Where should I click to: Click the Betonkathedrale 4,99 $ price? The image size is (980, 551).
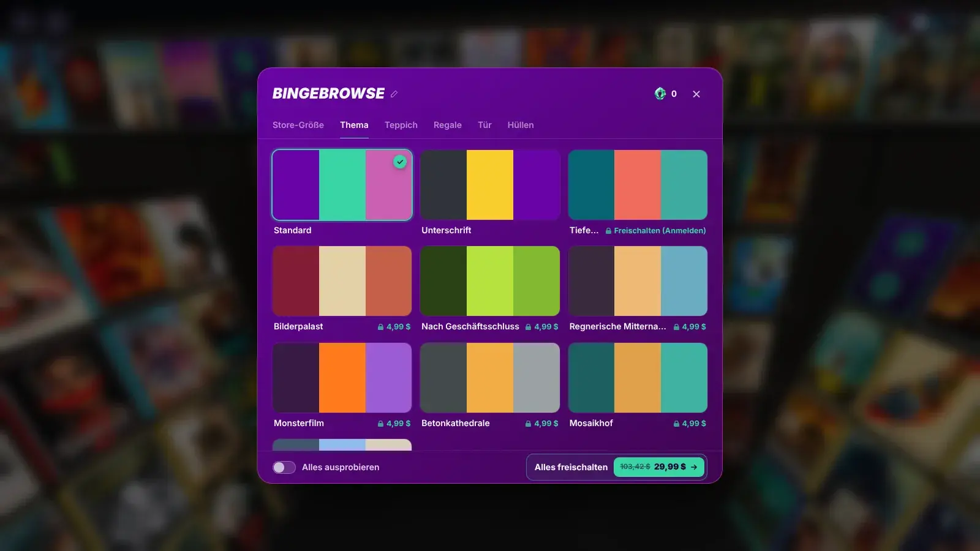point(541,424)
